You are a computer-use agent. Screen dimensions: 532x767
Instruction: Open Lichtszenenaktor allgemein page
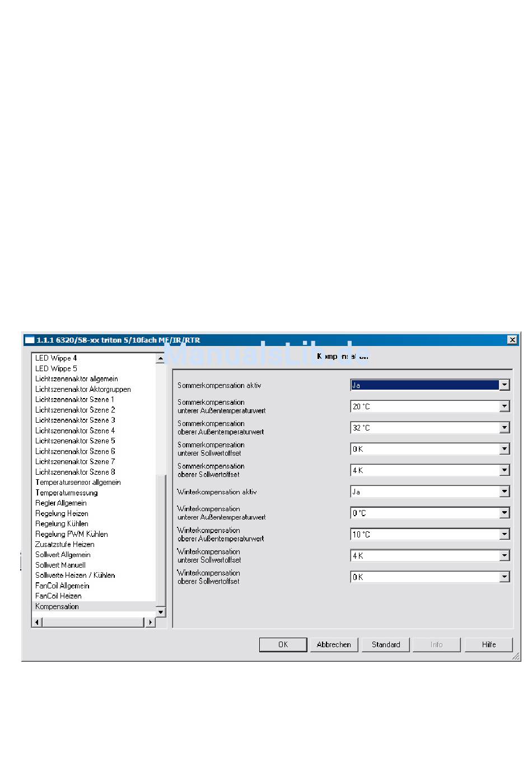pyautogui.click(x=77, y=379)
